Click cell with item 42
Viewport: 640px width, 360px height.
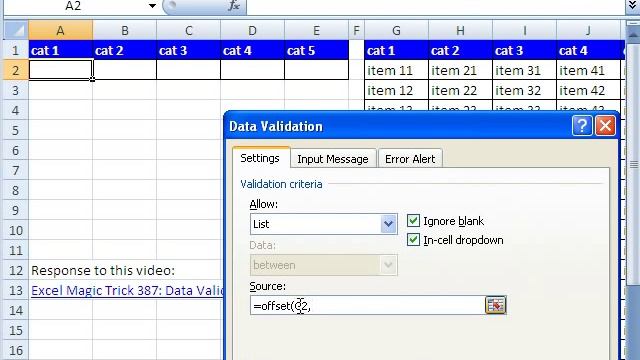tap(588, 90)
